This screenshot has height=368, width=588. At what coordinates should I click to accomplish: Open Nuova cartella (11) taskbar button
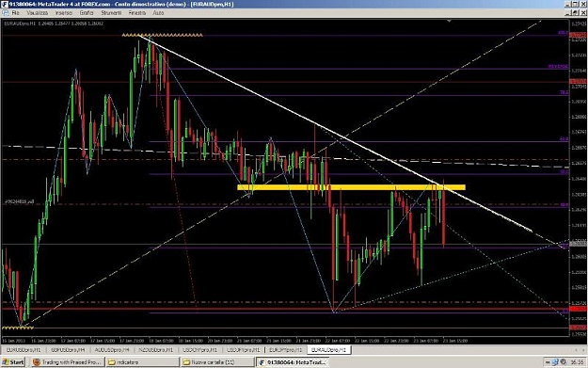tap(217, 362)
